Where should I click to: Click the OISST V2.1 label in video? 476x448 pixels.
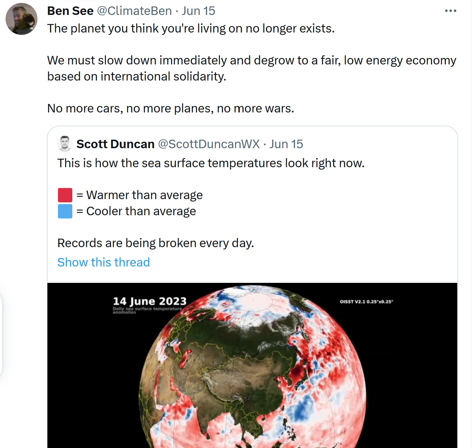pos(366,302)
